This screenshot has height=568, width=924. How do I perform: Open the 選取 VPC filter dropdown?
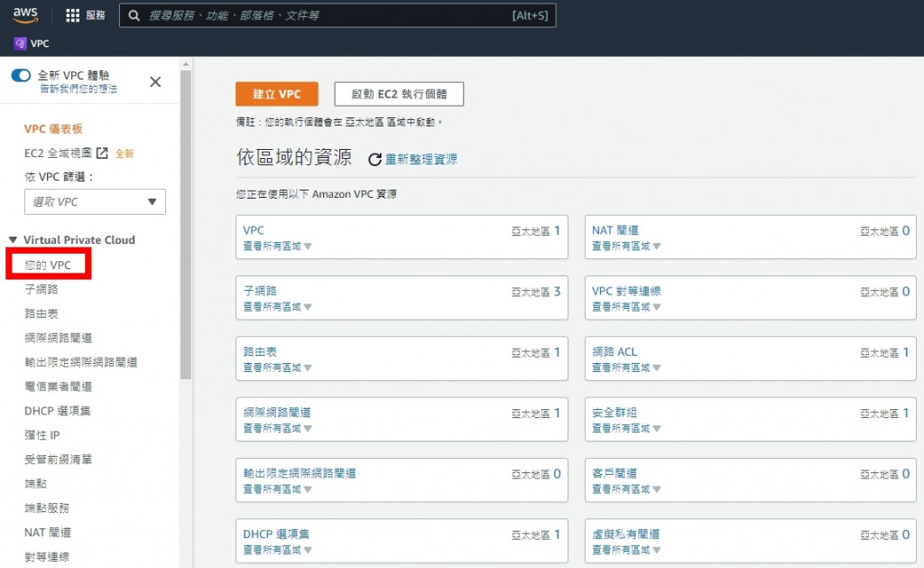(x=95, y=201)
